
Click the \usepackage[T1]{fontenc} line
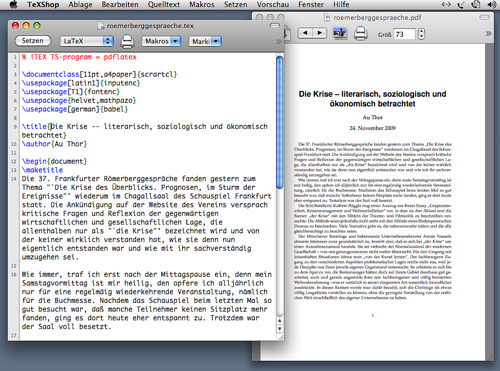pos(71,92)
